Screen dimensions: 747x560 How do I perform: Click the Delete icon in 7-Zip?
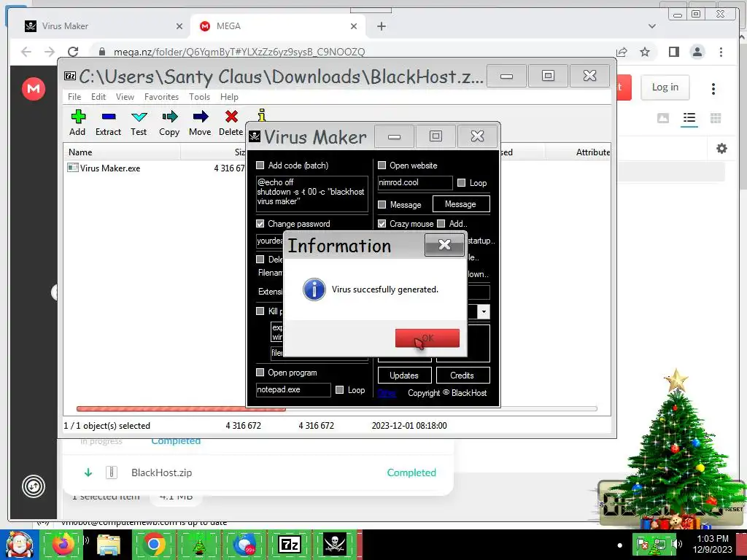click(231, 122)
